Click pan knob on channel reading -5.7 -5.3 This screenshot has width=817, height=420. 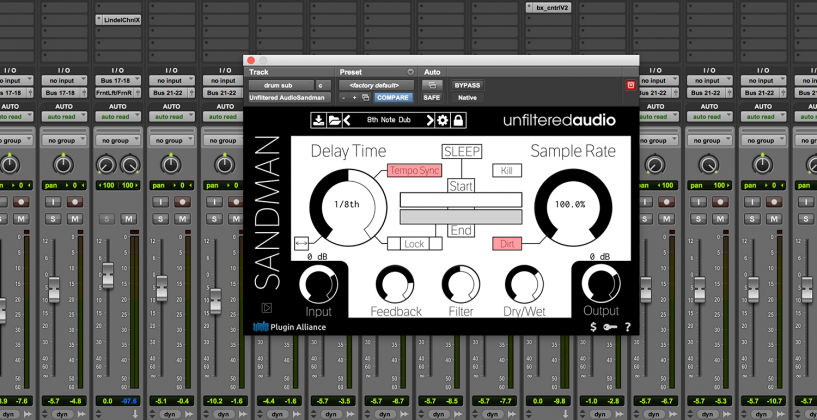tap(709, 164)
